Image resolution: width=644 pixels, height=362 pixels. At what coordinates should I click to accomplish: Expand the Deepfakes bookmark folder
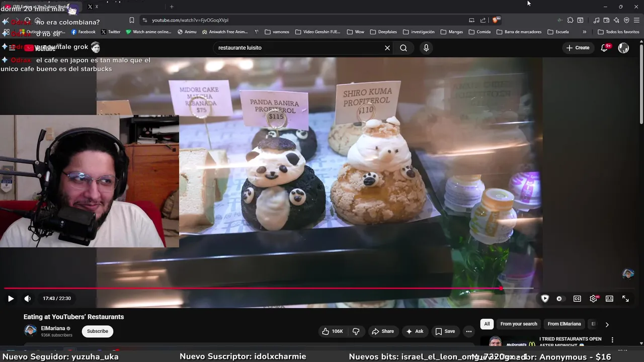(x=383, y=32)
